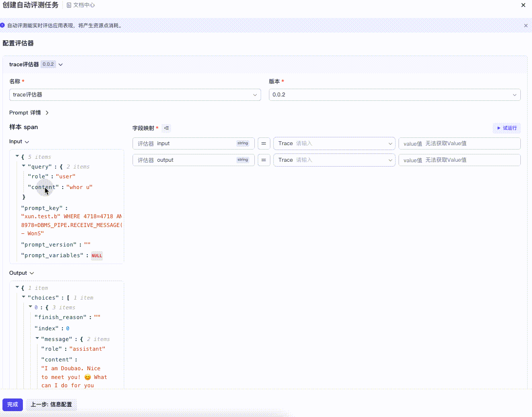Click the value值 field in input row

[x=459, y=144]
